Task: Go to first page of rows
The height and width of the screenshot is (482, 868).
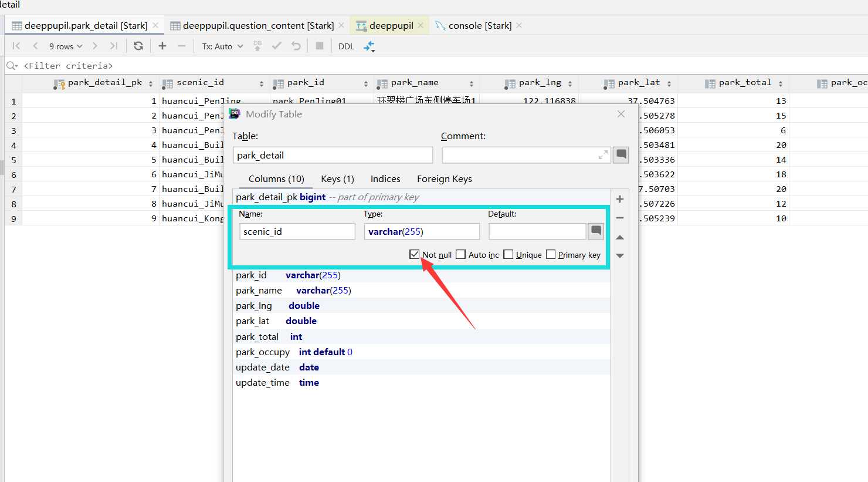Action: point(16,46)
